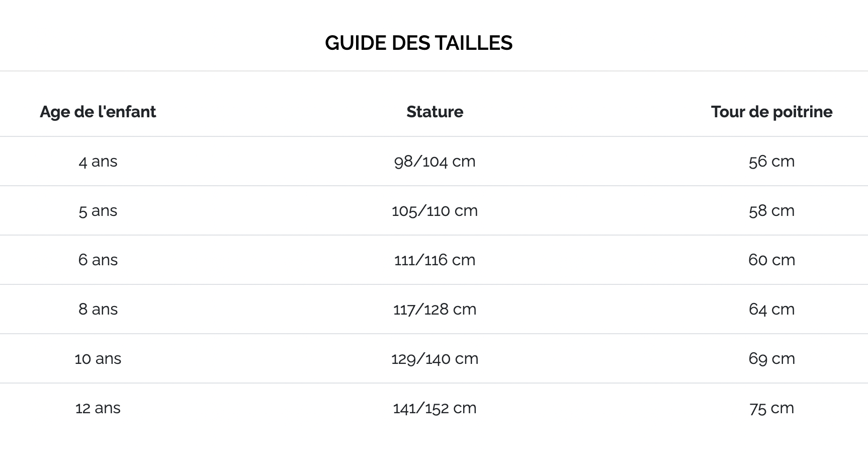Image resolution: width=868 pixels, height=454 pixels.
Task: Click the 105/110 cm stature cell
Action: click(435, 211)
